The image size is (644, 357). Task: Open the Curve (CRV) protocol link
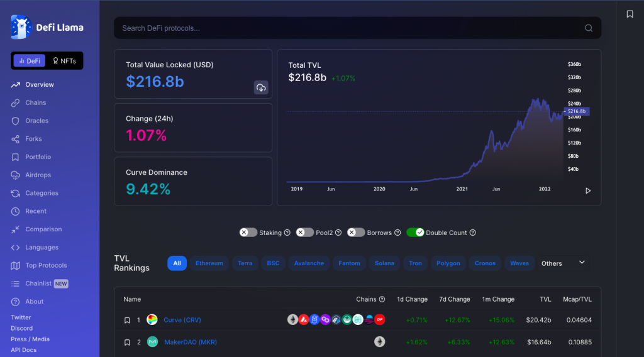[x=182, y=320]
